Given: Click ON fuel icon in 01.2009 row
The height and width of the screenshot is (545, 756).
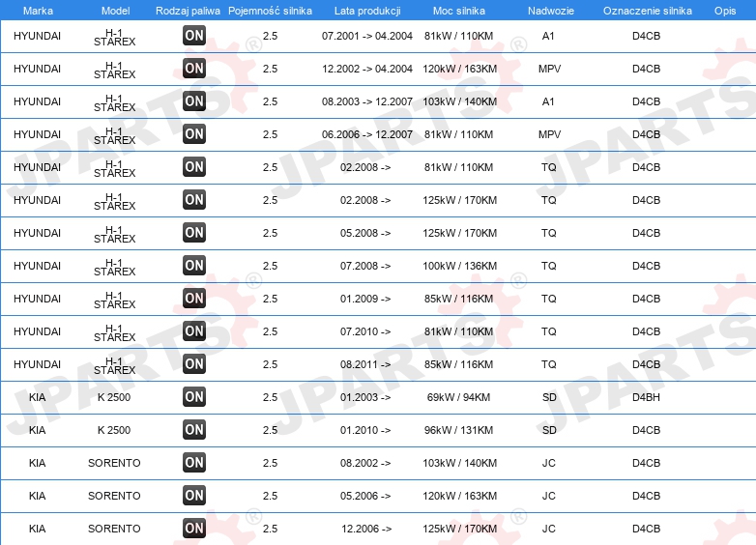Looking at the screenshot, I should (194, 298).
